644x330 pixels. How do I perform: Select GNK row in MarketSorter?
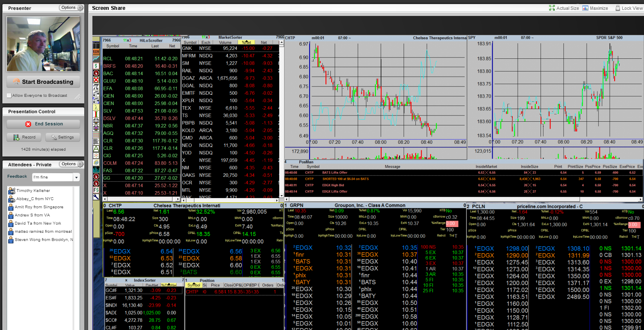coord(230,48)
